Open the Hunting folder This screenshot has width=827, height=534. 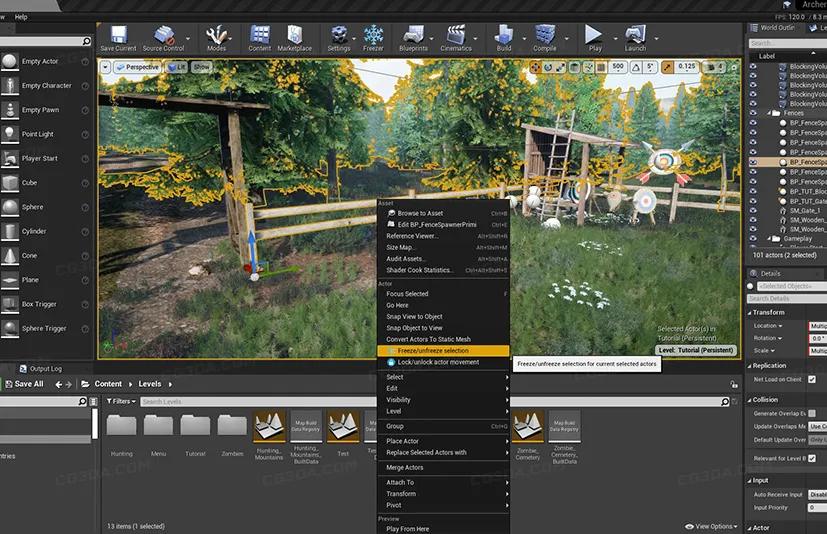(121, 425)
